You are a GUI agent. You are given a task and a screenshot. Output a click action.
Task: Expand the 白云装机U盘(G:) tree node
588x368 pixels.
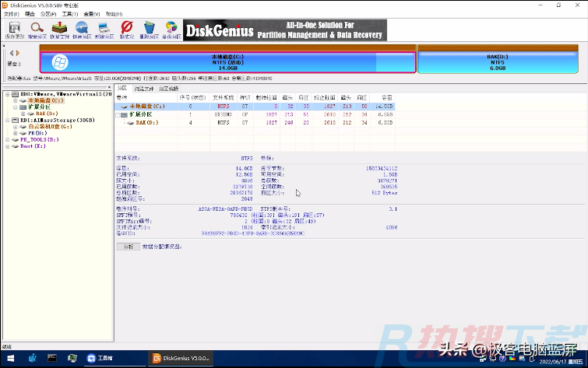pyautogui.click(x=16, y=127)
